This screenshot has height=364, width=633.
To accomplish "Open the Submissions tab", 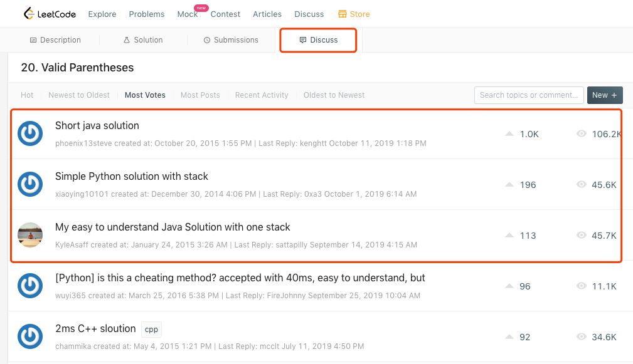I will point(231,40).
